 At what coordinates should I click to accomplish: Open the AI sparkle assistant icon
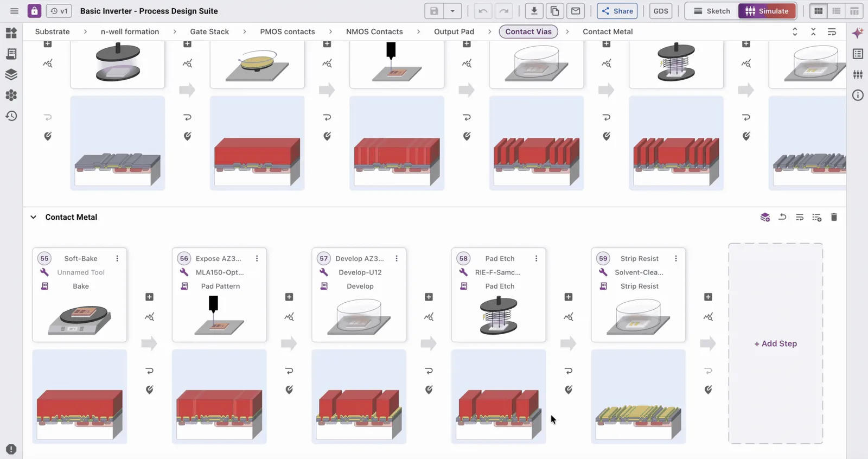coord(858,33)
